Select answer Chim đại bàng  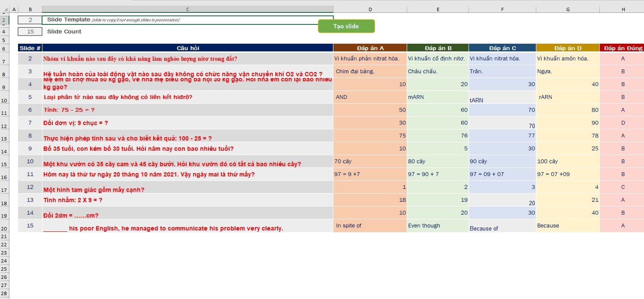coord(370,72)
